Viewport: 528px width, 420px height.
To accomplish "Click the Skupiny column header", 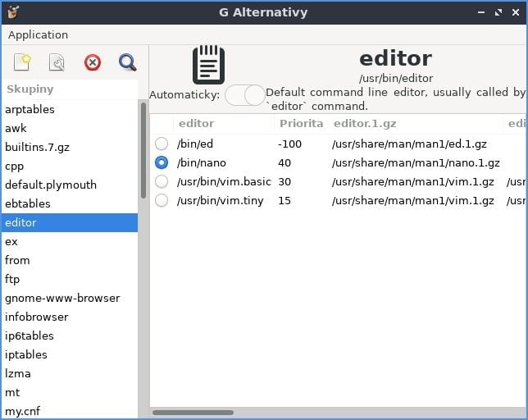I will point(70,89).
